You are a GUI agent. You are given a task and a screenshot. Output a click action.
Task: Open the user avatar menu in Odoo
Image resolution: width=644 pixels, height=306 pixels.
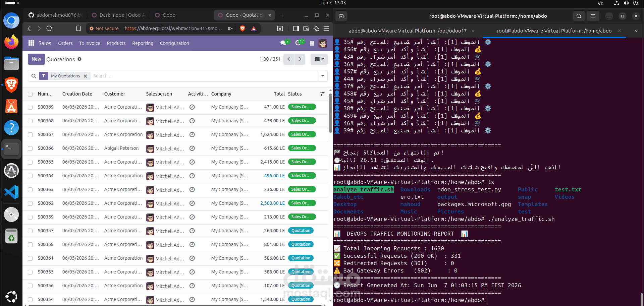(x=323, y=43)
